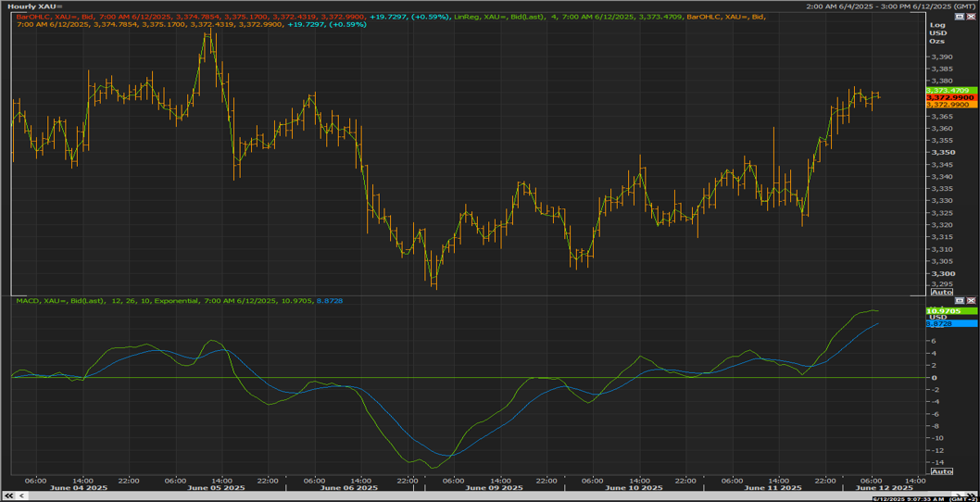Step chart forward with single-right arrow

click(956, 496)
